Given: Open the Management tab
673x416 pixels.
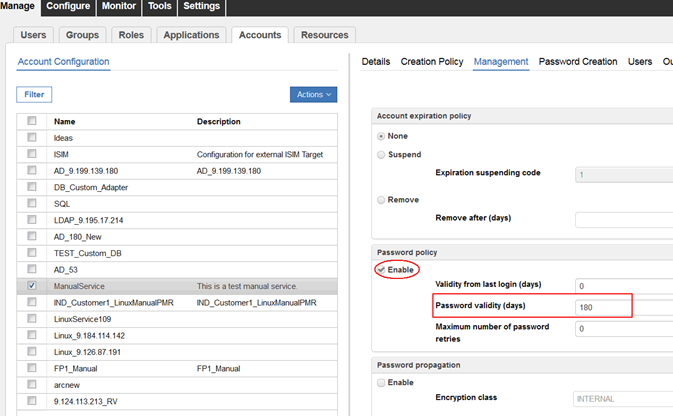Looking at the screenshot, I should (501, 62).
